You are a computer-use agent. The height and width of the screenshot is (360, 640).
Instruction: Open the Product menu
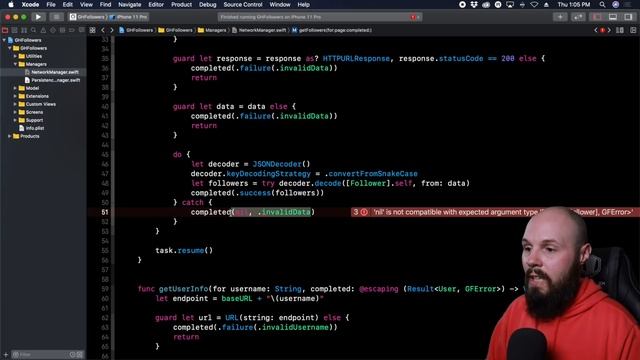tap(181, 4)
